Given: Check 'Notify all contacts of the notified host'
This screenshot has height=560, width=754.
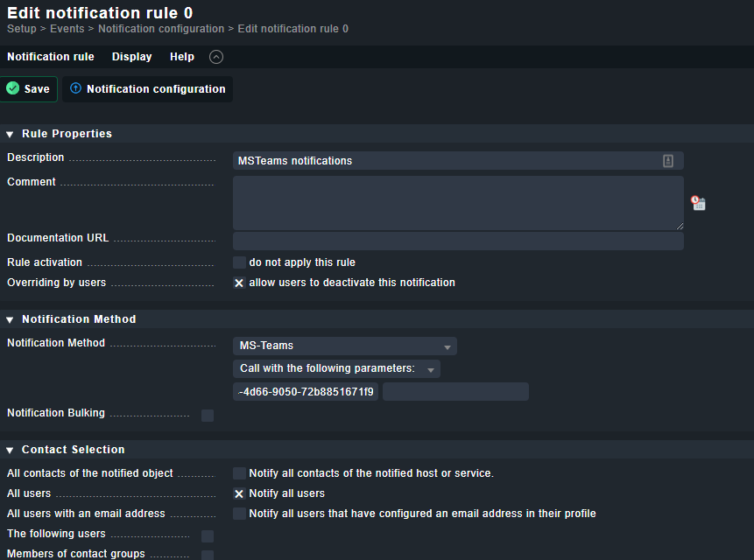Looking at the screenshot, I should (x=239, y=473).
